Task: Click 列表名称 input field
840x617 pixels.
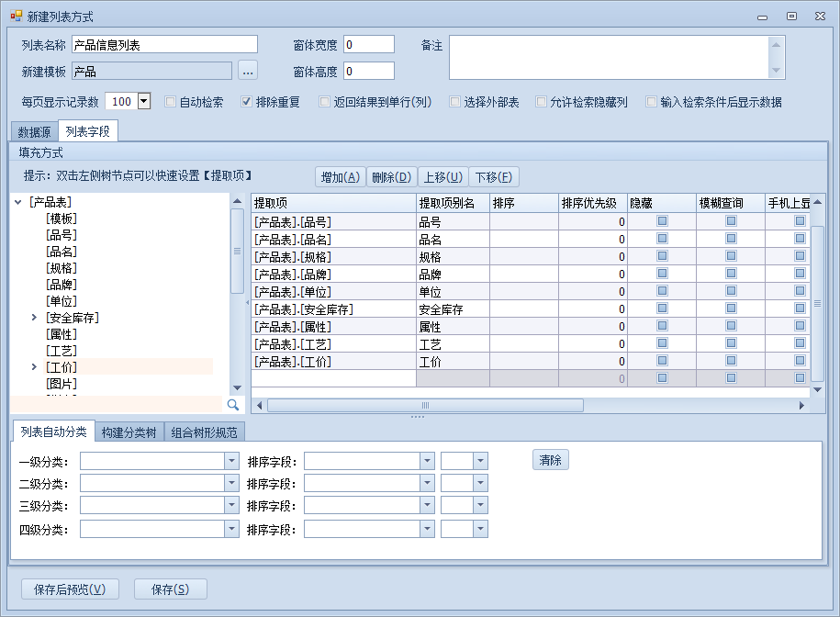Action: [x=165, y=44]
